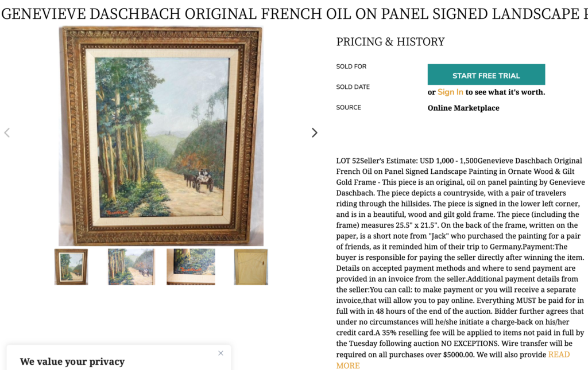Click the Sold Date label
The height and width of the screenshot is (370, 588).
353,87
